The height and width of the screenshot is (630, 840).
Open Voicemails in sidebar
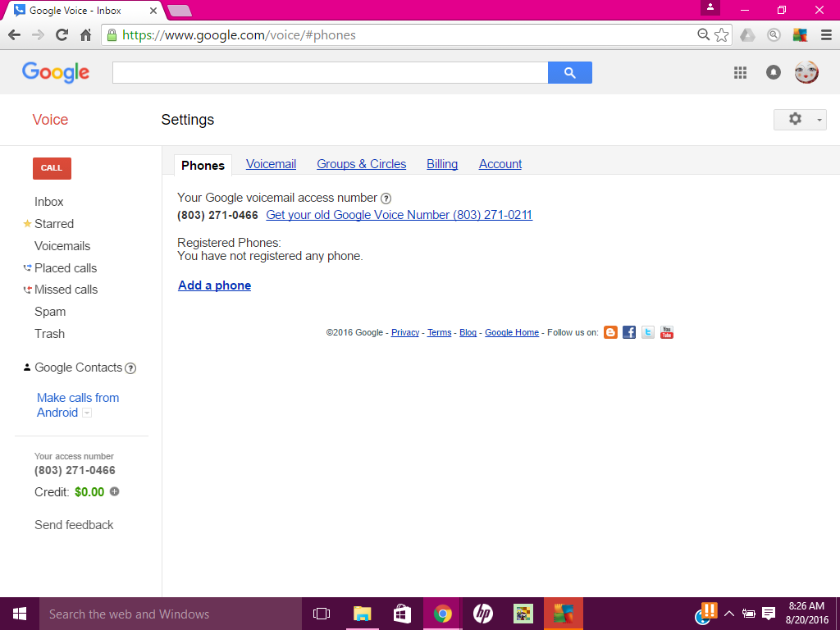(62, 246)
